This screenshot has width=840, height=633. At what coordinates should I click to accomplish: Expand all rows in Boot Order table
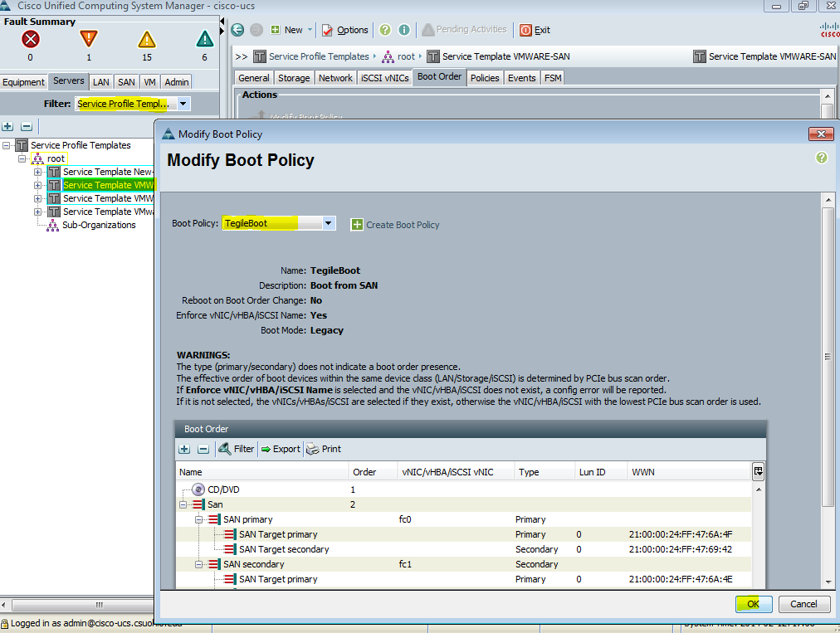point(184,449)
